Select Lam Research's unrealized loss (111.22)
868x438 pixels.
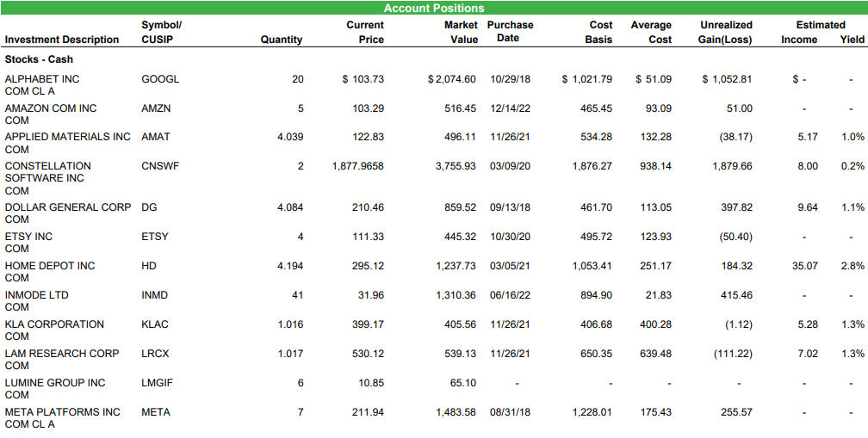(x=734, y=354)
